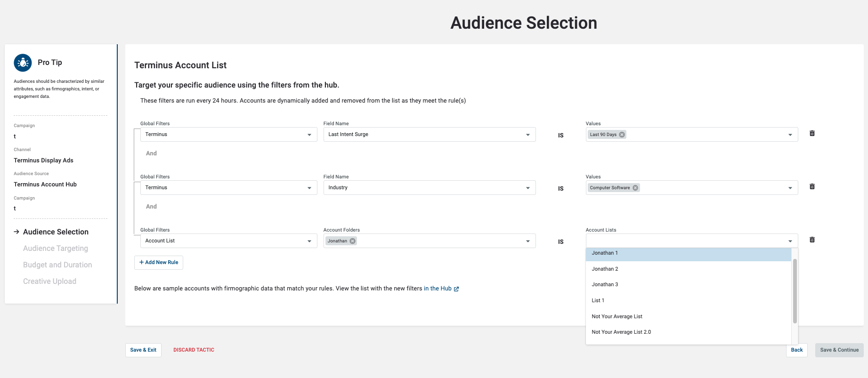Expand the Computer Software values dropdown
The image size is (868, 378).
click(x=790, y=188)
